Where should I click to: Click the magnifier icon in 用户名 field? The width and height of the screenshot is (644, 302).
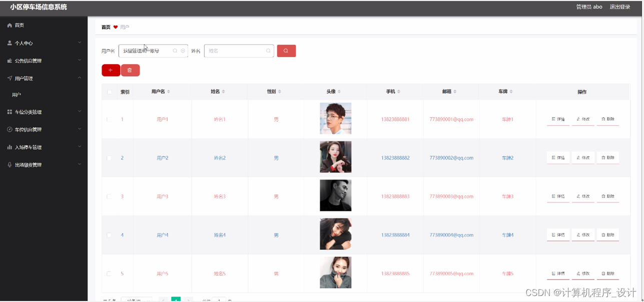pyautogui.click(x=175, y=51)
